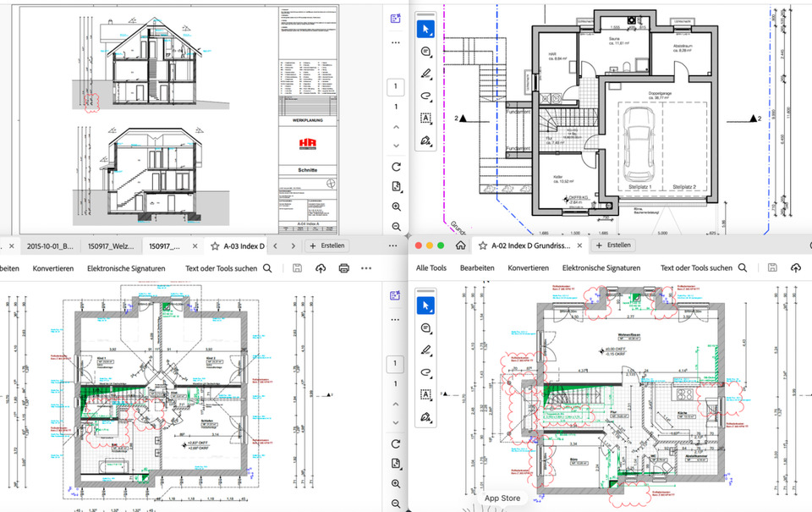Zoom out in the Schnitte section window
Screen dimensions: 812x512
click(x=396, y=227)
